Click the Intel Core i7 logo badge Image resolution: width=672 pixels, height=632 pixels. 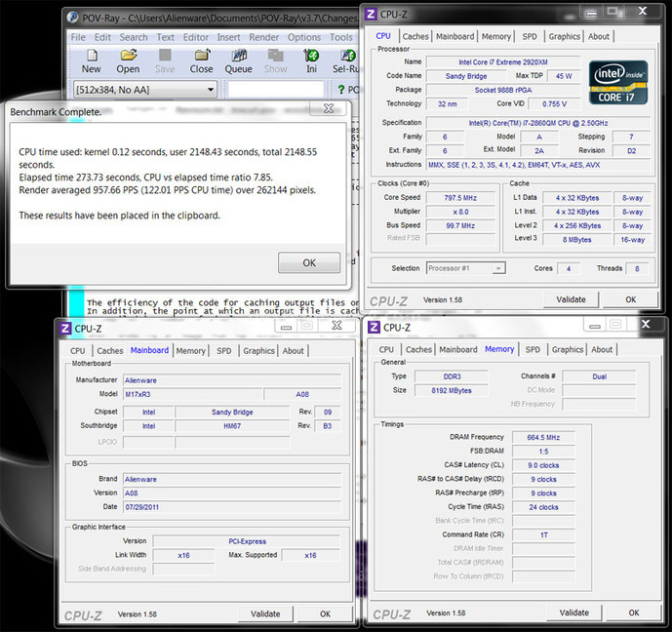[x=618, y=82]
